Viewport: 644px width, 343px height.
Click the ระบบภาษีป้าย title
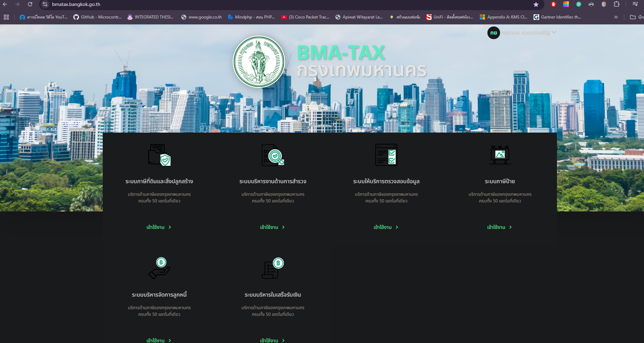(x=500, y=181)
